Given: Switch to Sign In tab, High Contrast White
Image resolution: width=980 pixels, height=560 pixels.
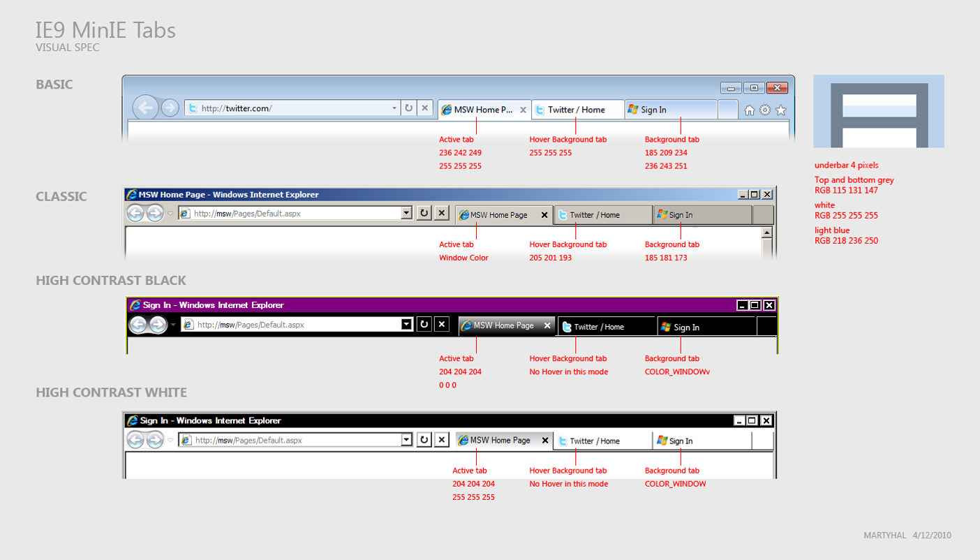Looking at the screenshot, I should [x=703, y=441].
